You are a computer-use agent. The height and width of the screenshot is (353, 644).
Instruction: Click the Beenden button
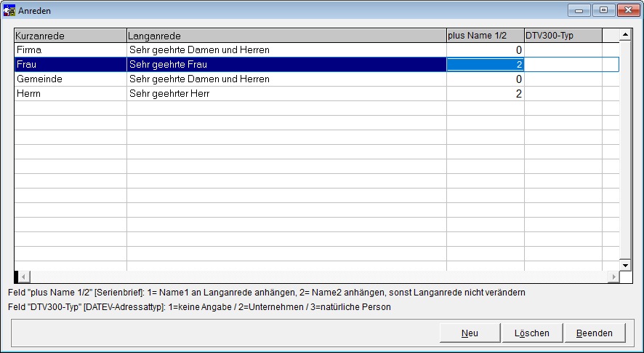(595, 333)
